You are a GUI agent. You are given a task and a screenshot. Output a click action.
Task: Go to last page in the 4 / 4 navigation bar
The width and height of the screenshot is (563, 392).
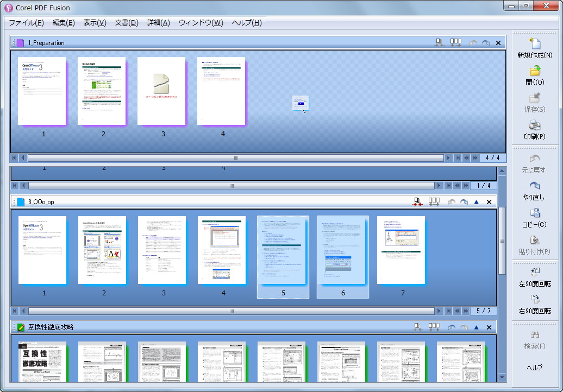click(458, 158)
